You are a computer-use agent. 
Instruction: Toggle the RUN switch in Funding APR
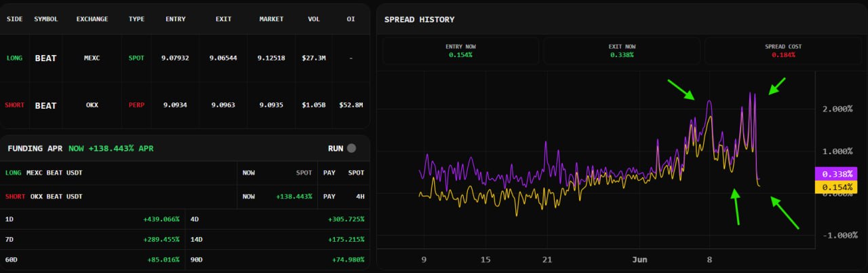tap(351, 148)
